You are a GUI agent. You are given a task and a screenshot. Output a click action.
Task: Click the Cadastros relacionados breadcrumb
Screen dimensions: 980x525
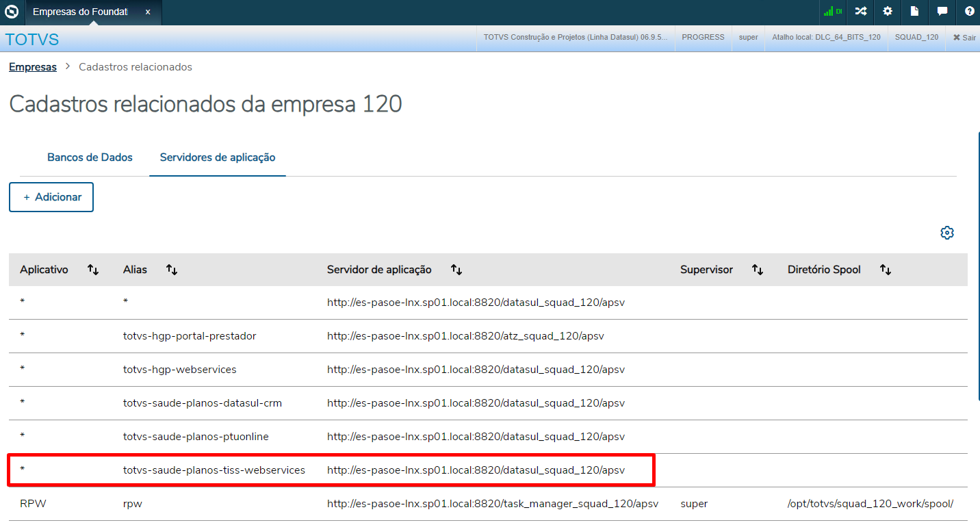click(136, 67)
